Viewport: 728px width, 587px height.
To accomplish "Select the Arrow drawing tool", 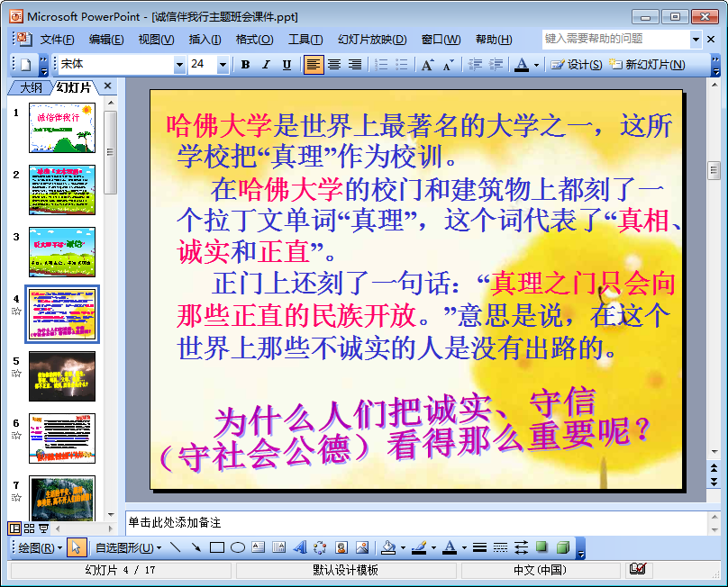I will (x=196, y=548).
